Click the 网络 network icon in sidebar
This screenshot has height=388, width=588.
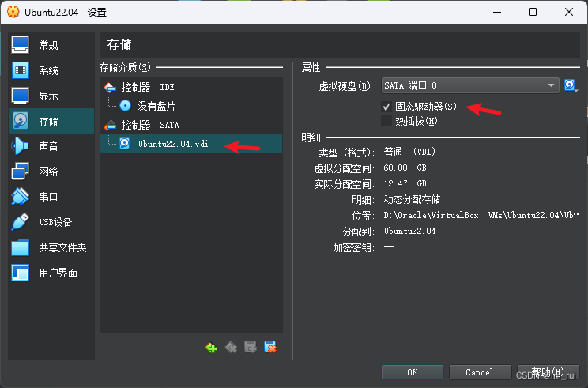[21, 171]
